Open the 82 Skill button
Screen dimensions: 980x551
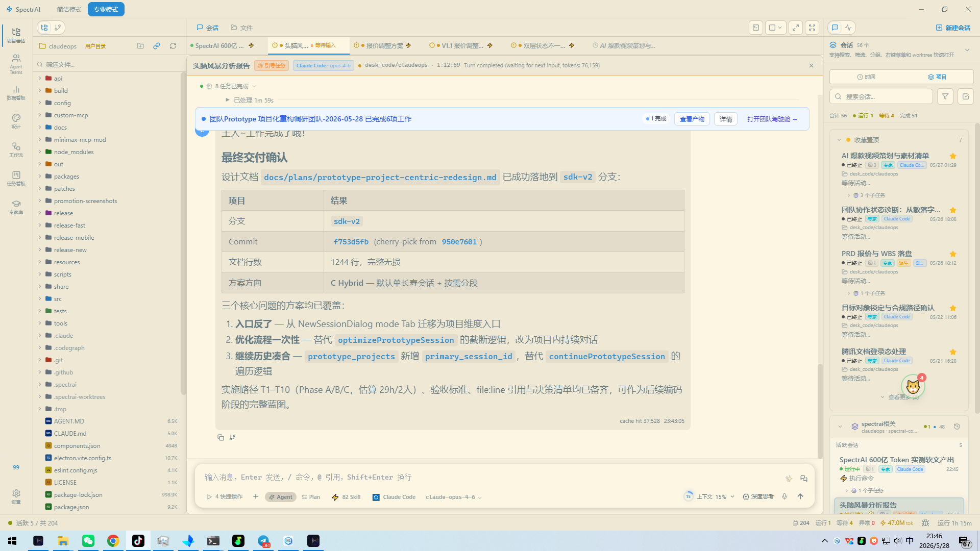pyautogui.click(x=346, y=497)
